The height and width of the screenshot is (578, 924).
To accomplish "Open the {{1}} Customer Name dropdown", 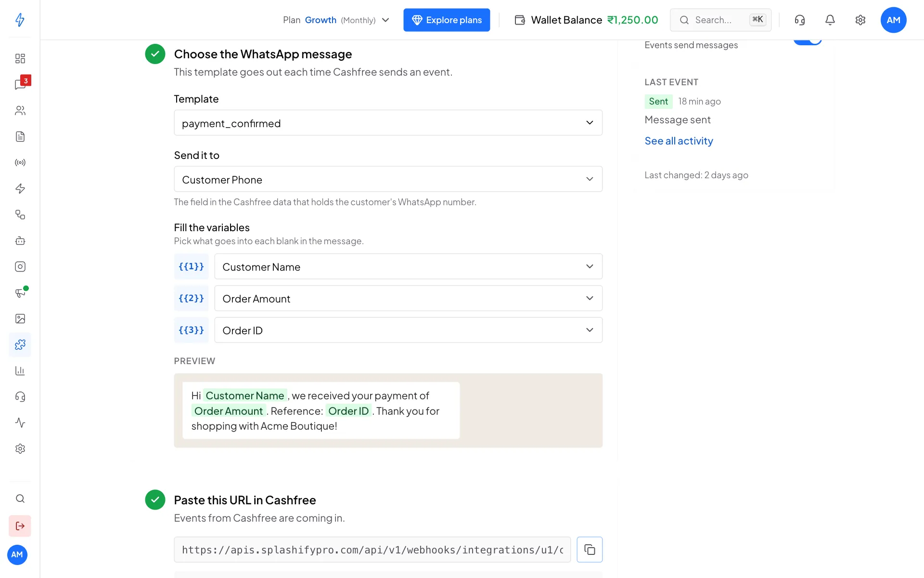I will point(408,266).
